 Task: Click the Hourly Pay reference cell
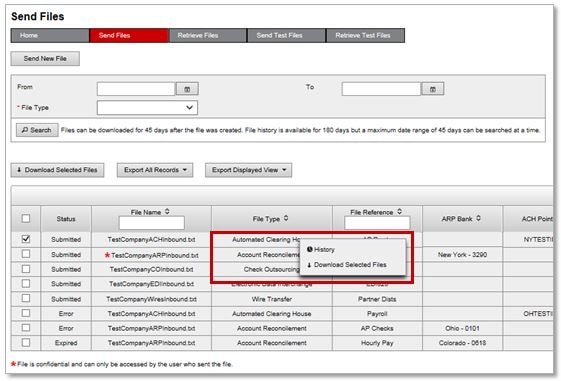click(377, 343)
